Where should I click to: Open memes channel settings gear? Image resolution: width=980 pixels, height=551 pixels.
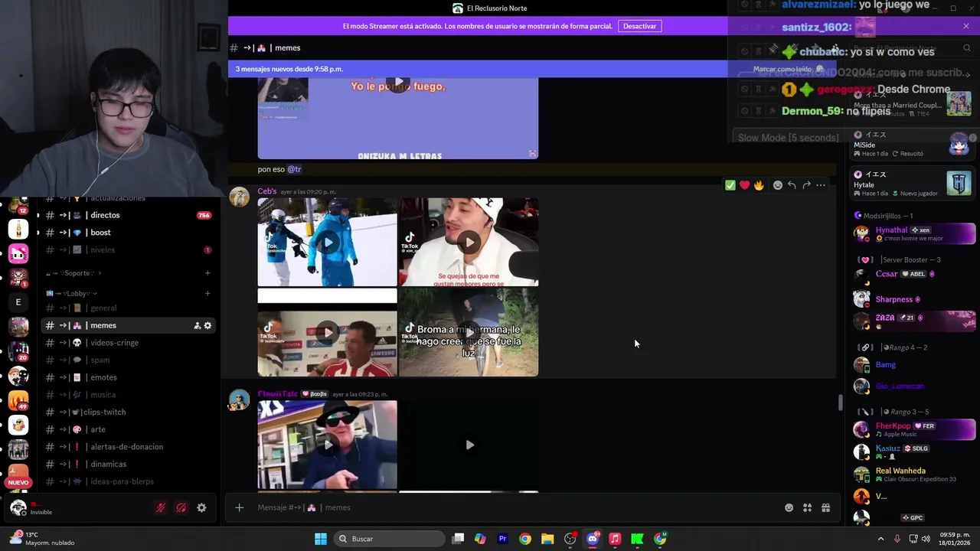coord(207,325)
